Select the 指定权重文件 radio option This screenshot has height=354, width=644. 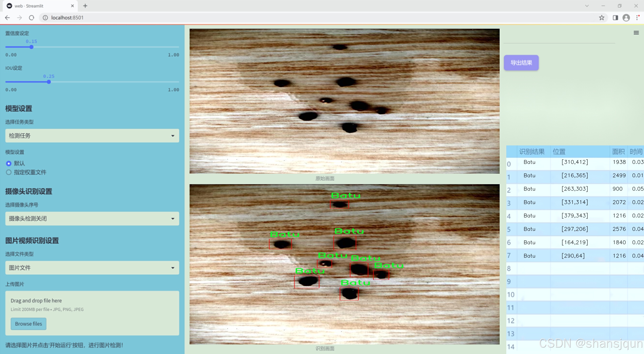[x=9, y=172]
